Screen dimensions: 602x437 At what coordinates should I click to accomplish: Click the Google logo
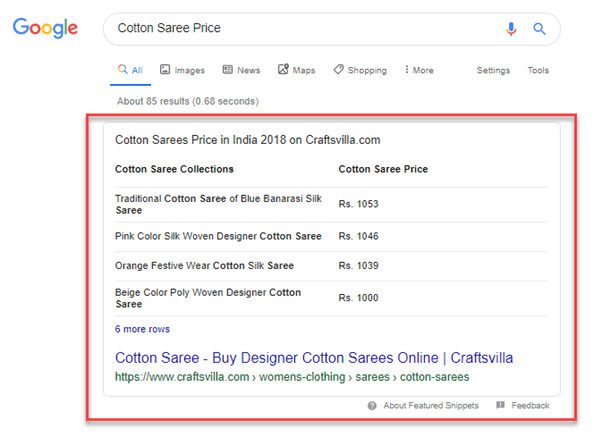pyautogui.click(x=45, y=28)
